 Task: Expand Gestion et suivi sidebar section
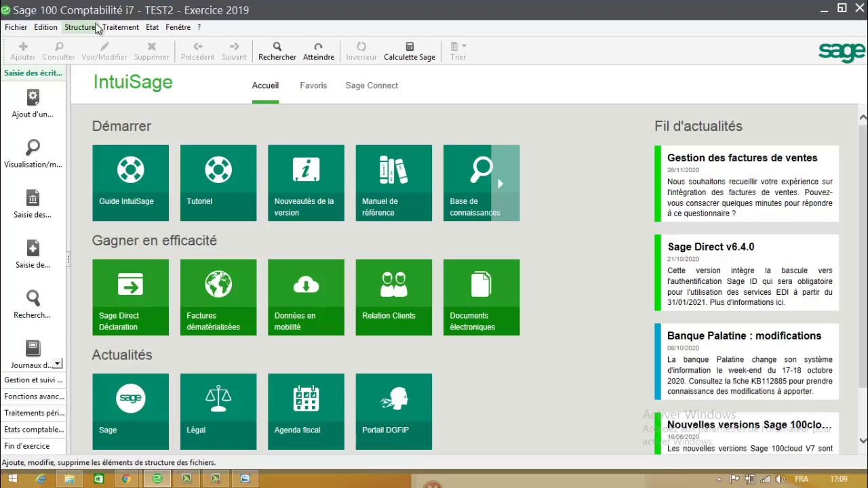33,380
